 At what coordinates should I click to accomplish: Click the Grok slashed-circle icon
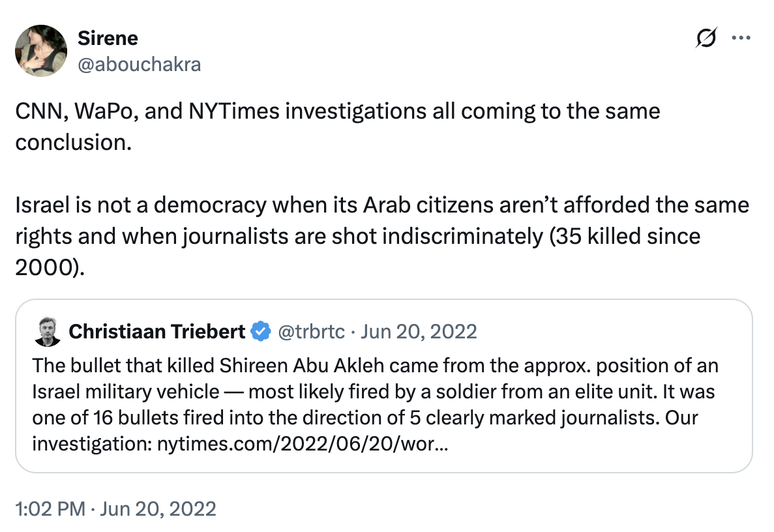(x=707, y=38)
